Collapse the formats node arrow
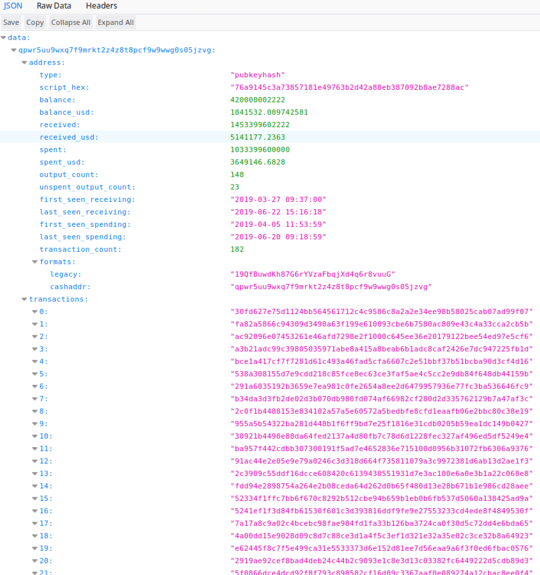Screen dimensions: 540x575 click(35, 262)
